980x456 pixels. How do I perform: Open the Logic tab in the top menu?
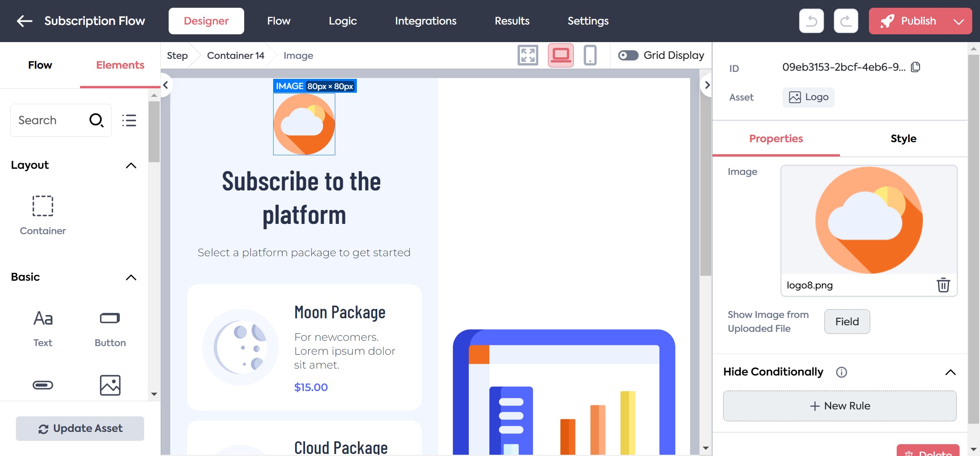[343, 21]
